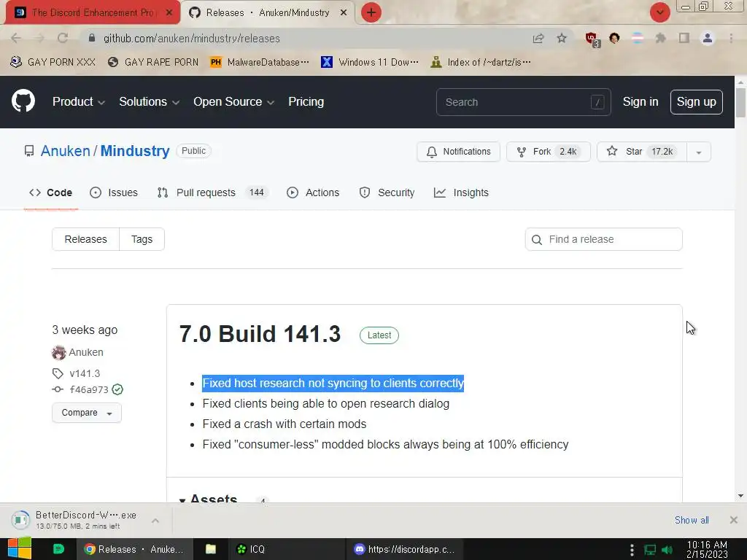Viewport: 747px width, 560px height.
Task: Click the network tray icon
Action: click(650, 550)
